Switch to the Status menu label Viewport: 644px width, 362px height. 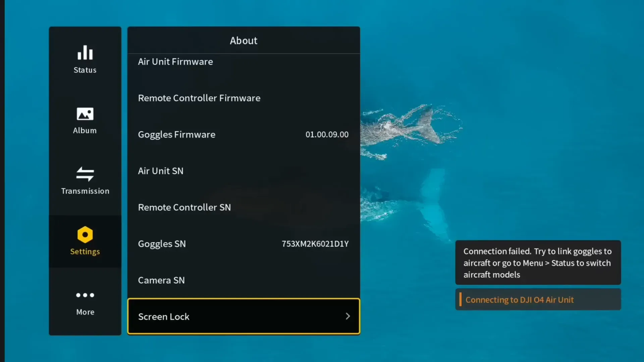coord(85,70)
